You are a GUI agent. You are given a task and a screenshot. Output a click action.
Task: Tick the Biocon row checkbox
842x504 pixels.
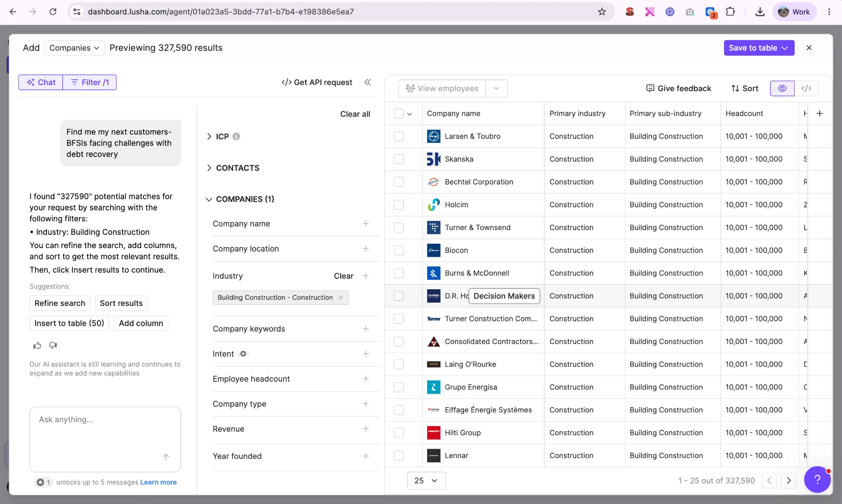click(x=399, y=250)
